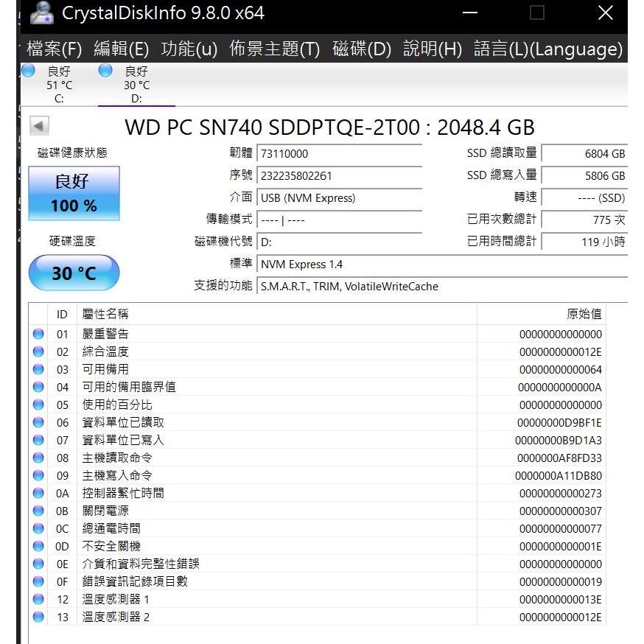
Task: Click the firmware field 73110000
Action: point(339,153)
